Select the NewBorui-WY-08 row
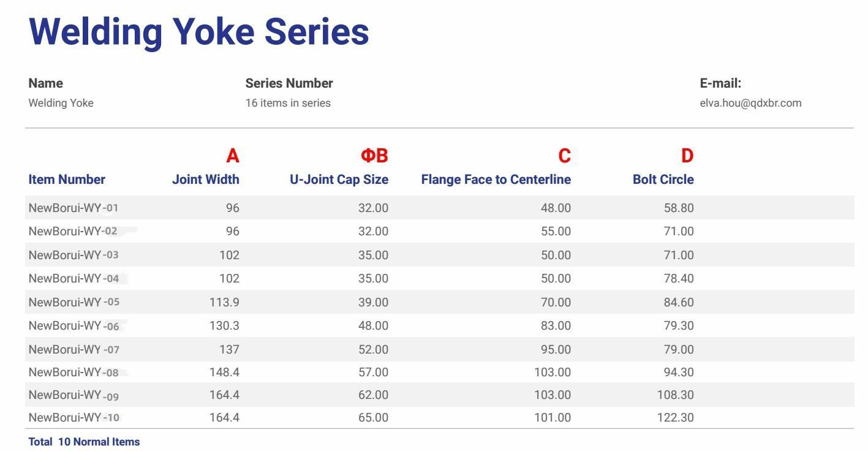This screenshot has height=451, width=868. pyautogui.click(x=440, y=372)
